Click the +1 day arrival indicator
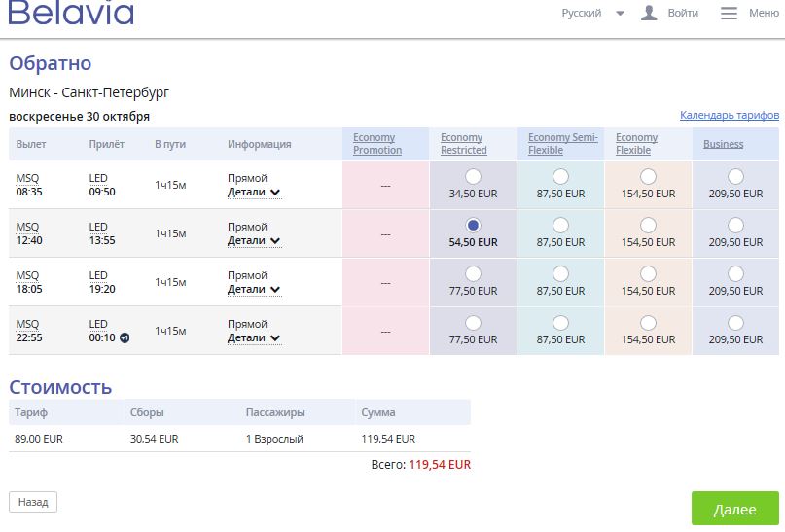Screen dimensions: 785x532 (125, 338)
